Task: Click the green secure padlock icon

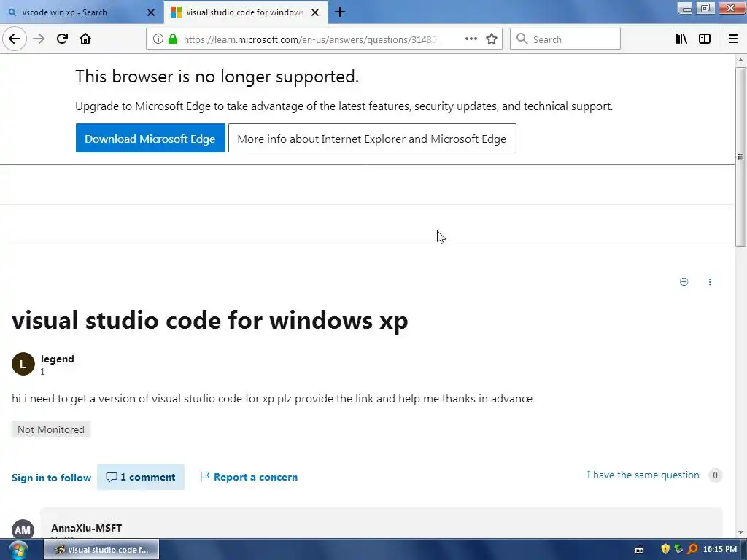Action: 173,39
